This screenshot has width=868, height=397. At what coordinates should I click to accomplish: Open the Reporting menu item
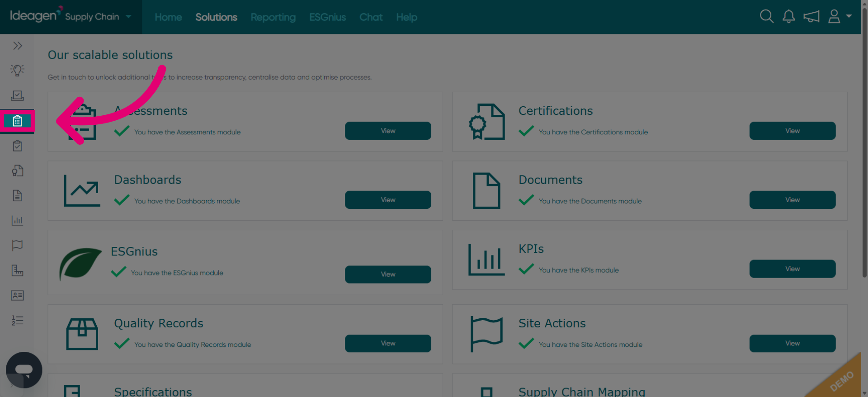[x=273, y=17]
